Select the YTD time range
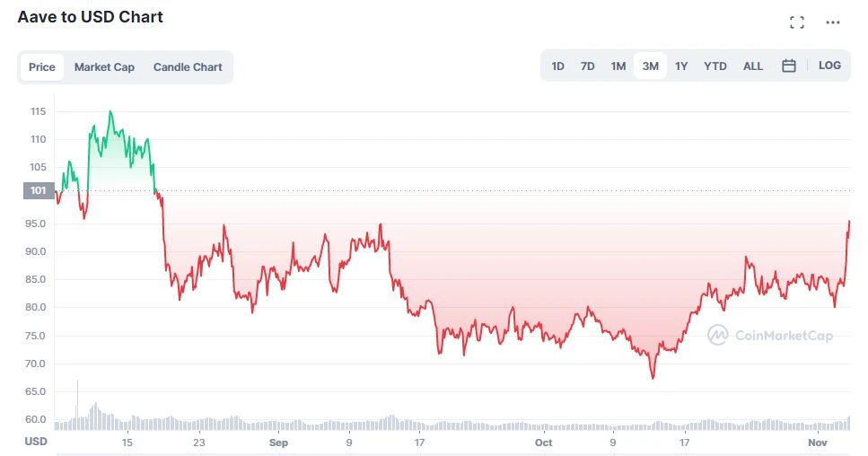The height and width of the screenshot is (456, 868). click(715, 66)
